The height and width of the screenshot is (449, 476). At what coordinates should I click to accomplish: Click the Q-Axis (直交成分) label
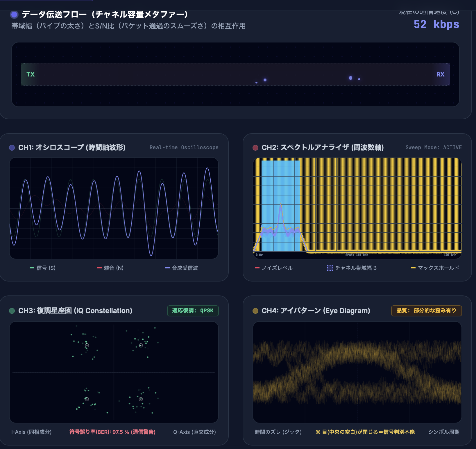click(x=195, y=432)
